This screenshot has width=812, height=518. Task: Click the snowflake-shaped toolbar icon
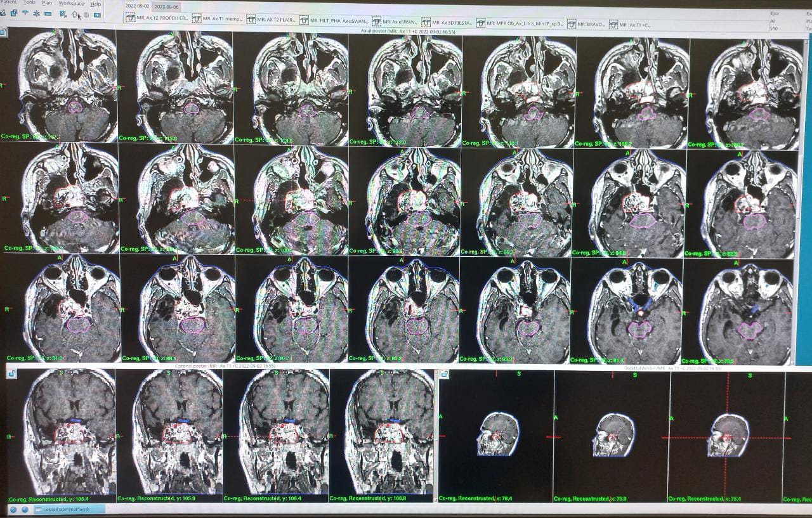click(x=36, y=13)
